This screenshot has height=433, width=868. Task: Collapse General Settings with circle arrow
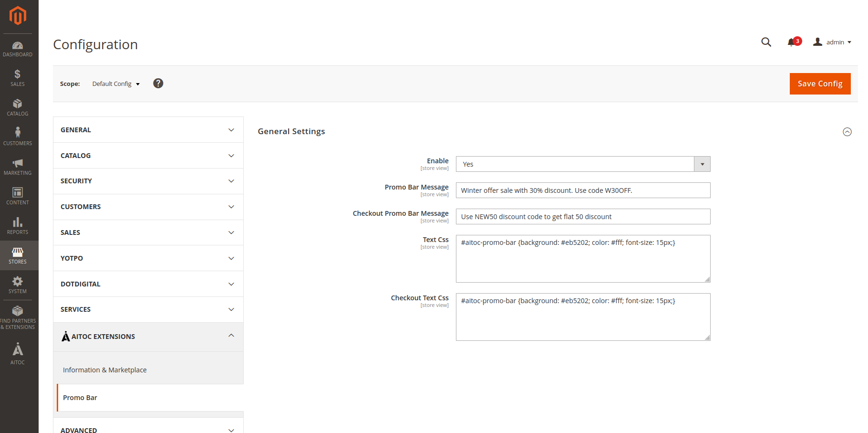coord(847,132)
